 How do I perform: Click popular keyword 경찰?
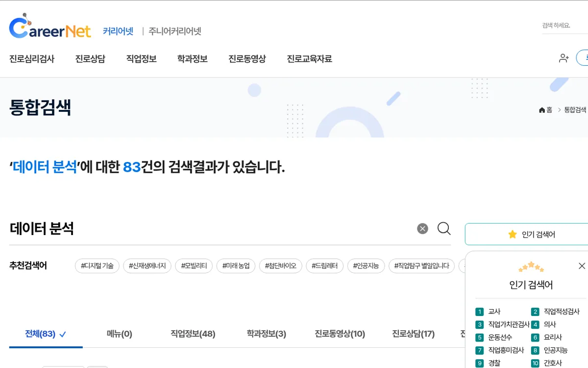coord(494,363)
